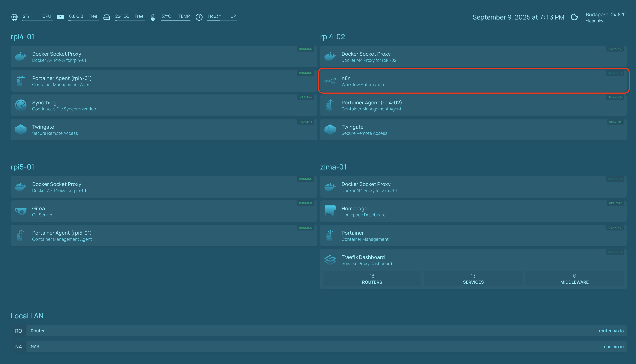Image resolution: width=636 pixels, height=364 pixels.
Task: Click the Gitea teacup icon
Action: click(x=21, y=211)
